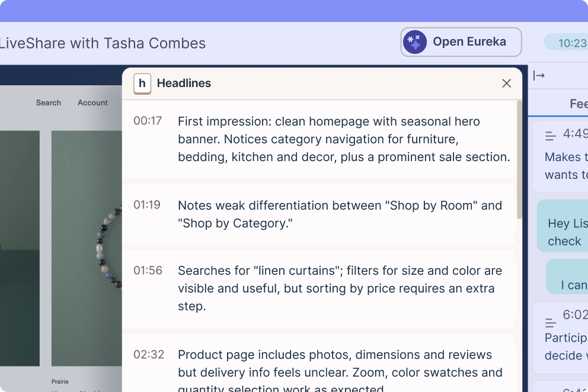Open Account link in shared site
The image size is (588, 392).
pyautogui.click(x=92, y=102)
